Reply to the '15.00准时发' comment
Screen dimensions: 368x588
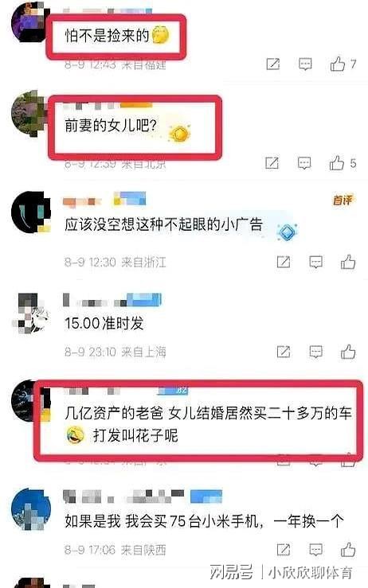tap(315, 352)
